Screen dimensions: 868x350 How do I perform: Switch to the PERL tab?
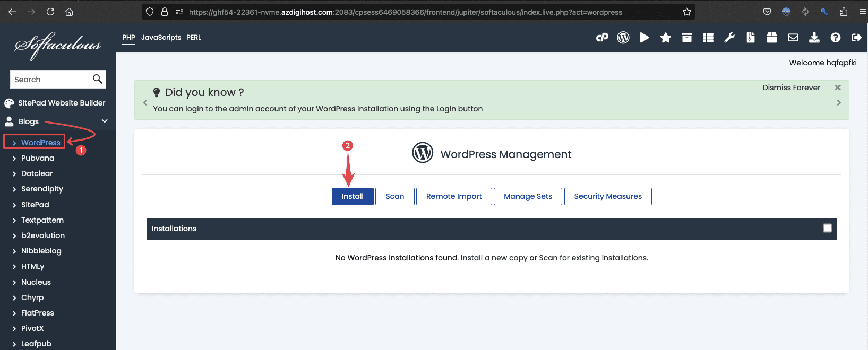point(194,38)
